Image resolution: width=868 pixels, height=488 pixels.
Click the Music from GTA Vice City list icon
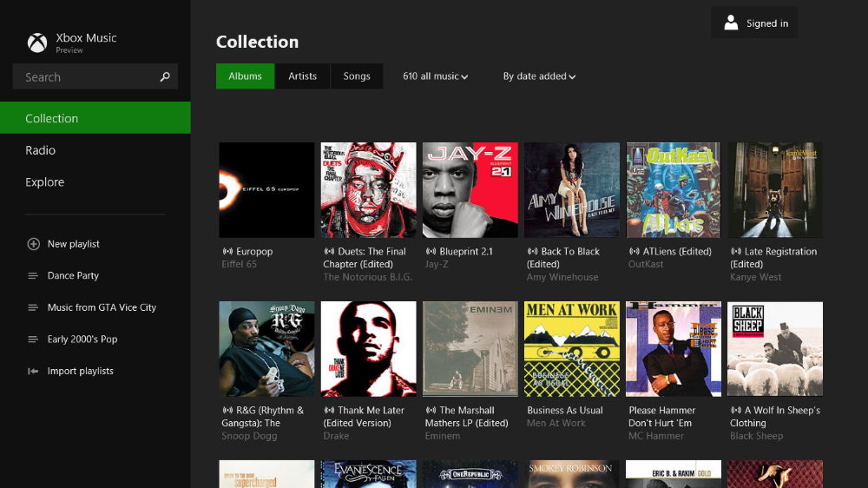pyautogui.click(x=33, y=307)
